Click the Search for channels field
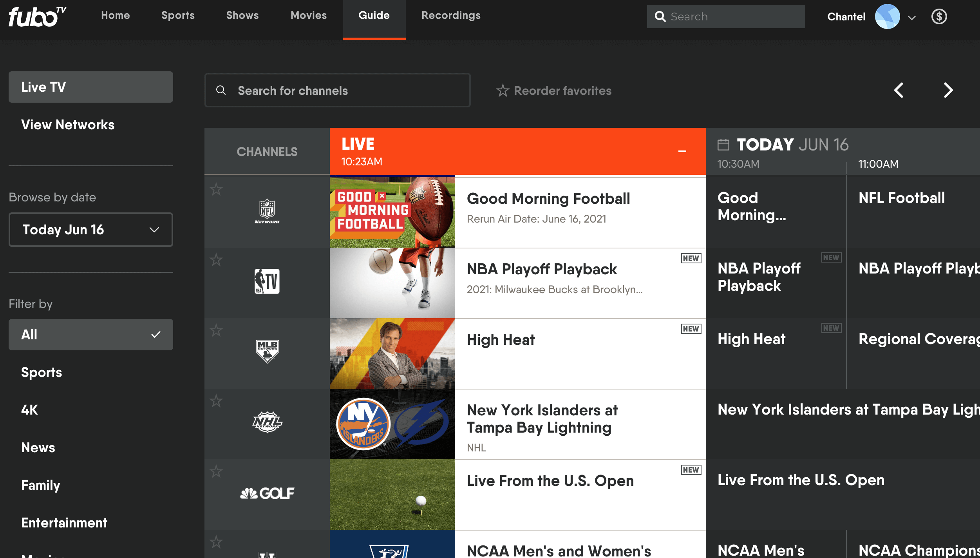The image size is (980, 558). tap(337, 90)
